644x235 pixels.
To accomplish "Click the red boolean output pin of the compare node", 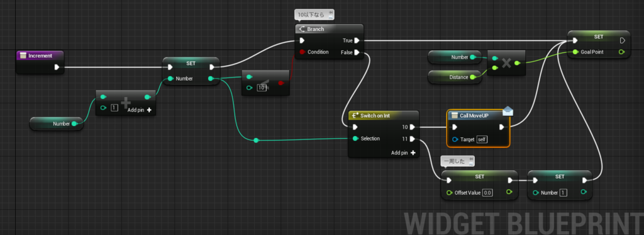I will (280, 83).
